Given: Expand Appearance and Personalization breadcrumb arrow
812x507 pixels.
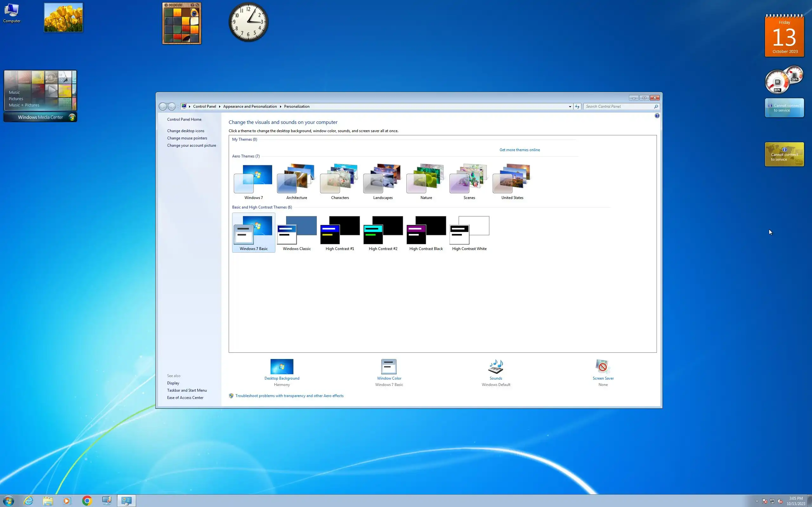Looking at the screenshot, I should coord(280,107).
